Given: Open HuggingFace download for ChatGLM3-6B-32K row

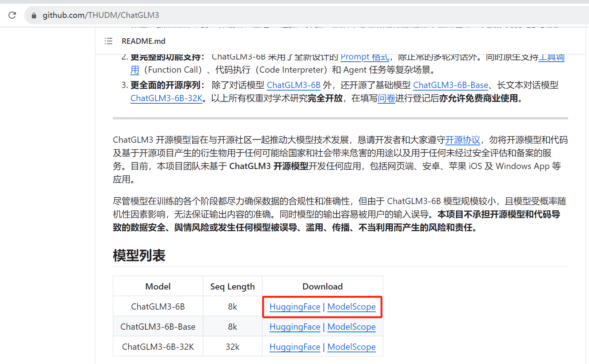Looking at the screenshot, I should [x=295, y=347].
